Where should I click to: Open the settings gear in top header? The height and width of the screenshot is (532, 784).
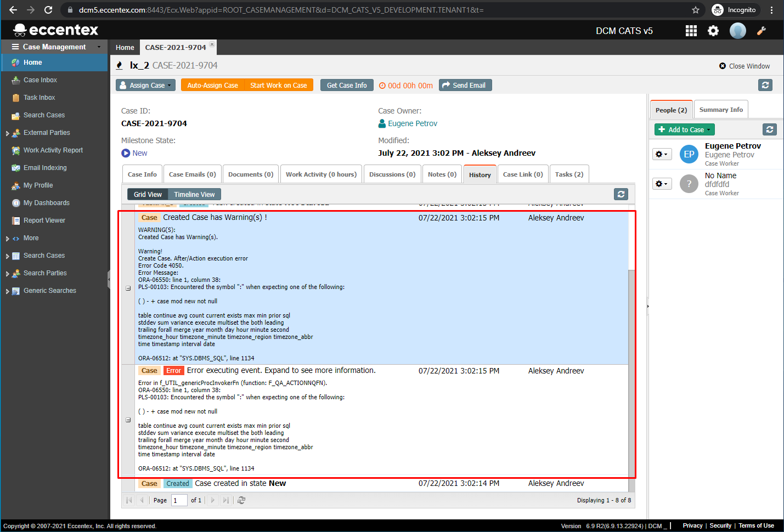[713, 31]
